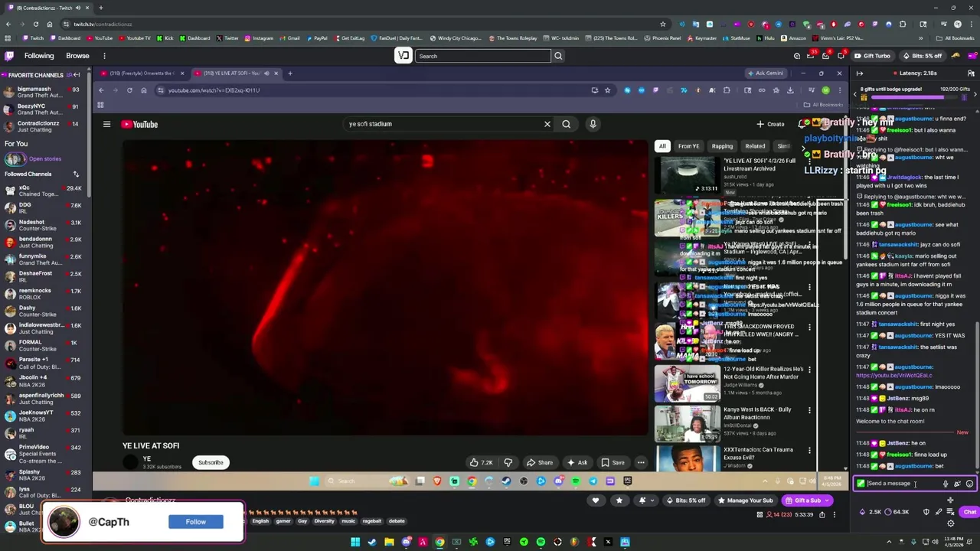980x551 pixels.
Task: Start YouTube voice search microphone
Action: [593, 124]
